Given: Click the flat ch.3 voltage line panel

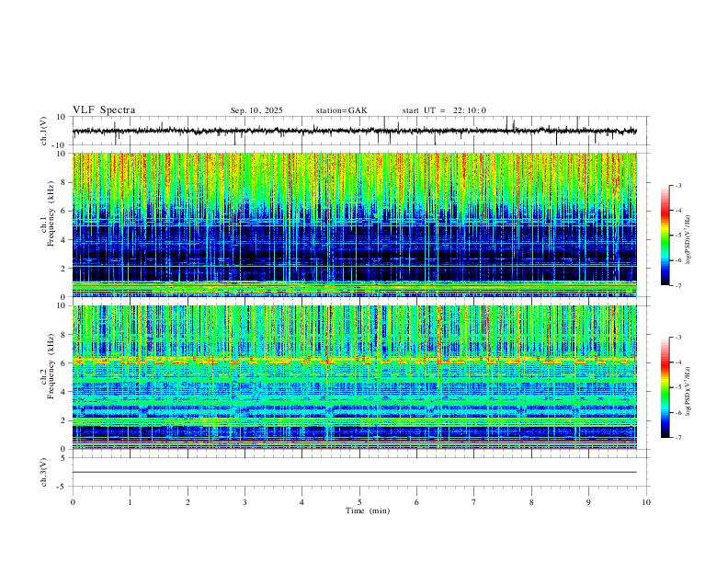Looking at the screenshot, I should tap(359, 472).
